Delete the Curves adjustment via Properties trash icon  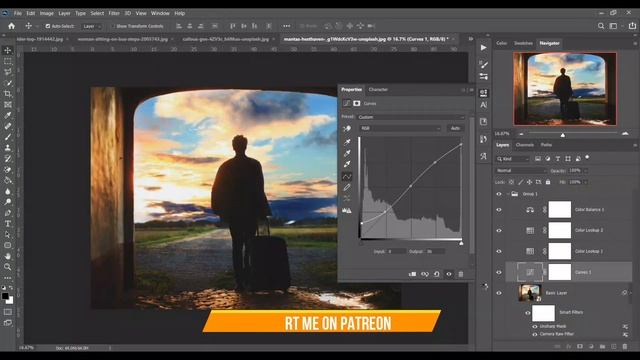[461, 274]
